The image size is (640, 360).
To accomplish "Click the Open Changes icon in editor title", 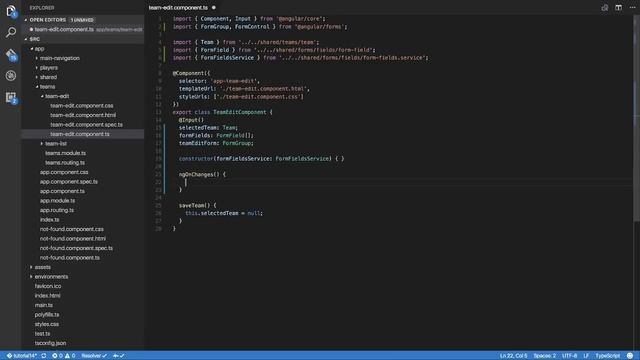I will tap(604, 8).
